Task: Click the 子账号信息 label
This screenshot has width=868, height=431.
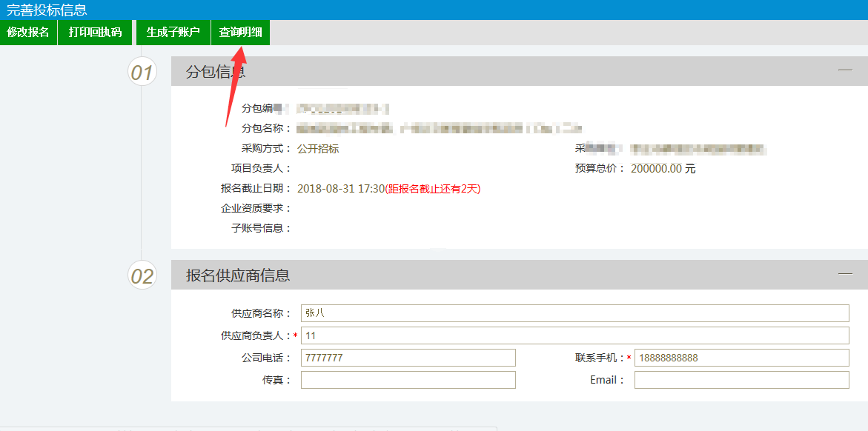Action: point(261,229)
